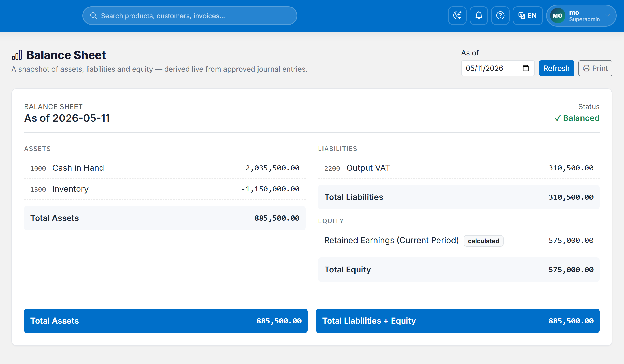Refresh the balance sheet
This screenshot has height=364, width=624.
(556, 68)
